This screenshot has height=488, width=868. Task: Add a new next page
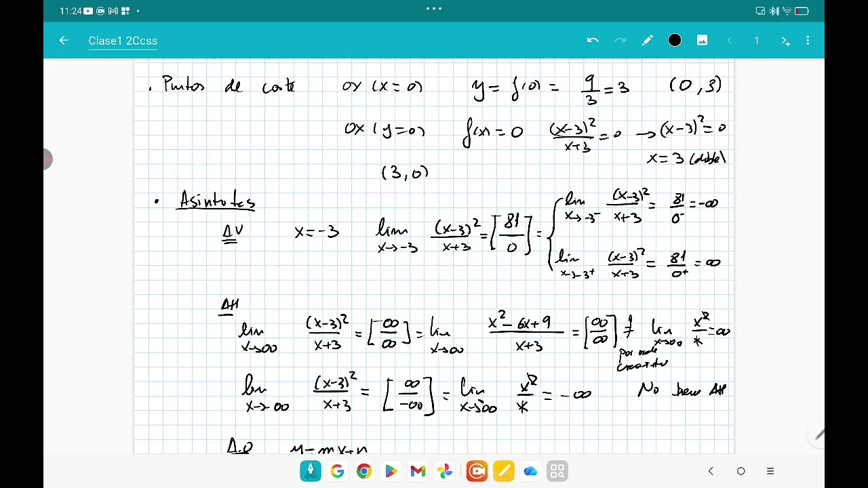point(785,41)
